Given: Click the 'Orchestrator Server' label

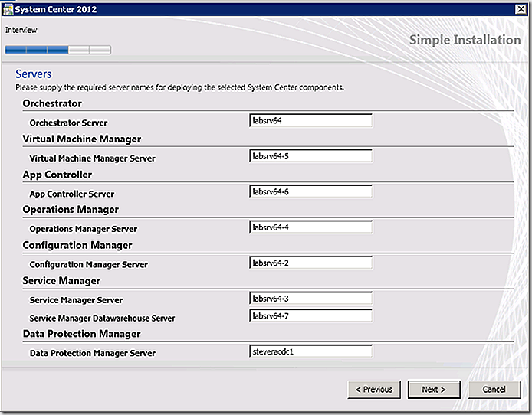Looking at the screenshot, I should (x=68, y=123).
